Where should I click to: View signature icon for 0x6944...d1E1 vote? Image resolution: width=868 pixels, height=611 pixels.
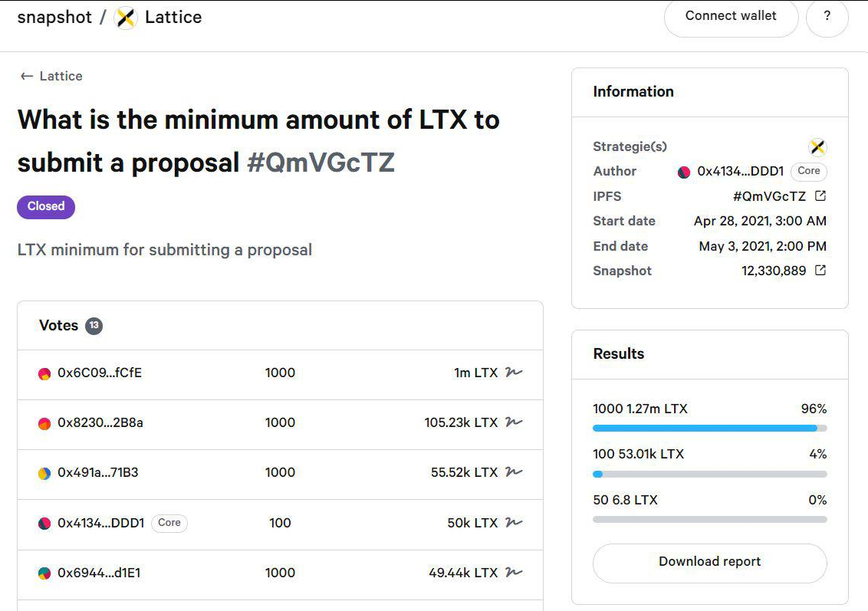coord(514,572)
